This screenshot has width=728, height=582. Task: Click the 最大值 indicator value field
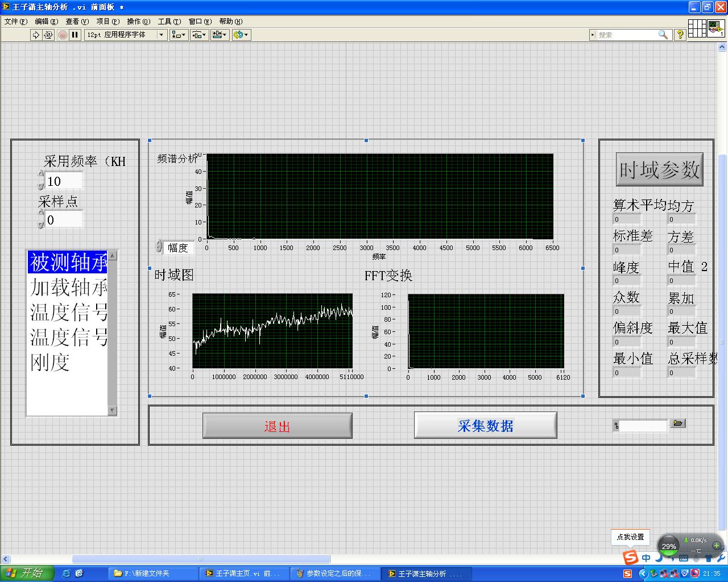click(681, 342)
